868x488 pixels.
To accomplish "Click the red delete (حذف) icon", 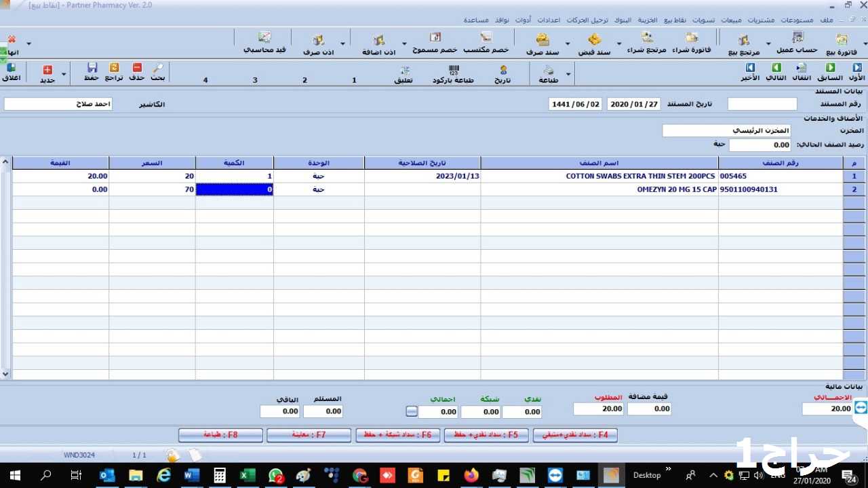I will coord(137,72).
